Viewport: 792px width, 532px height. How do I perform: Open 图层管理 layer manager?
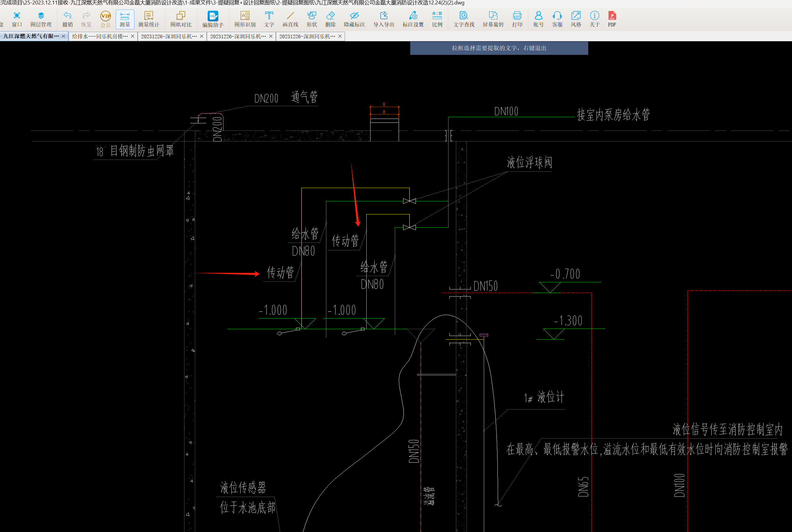coord(41,19)
